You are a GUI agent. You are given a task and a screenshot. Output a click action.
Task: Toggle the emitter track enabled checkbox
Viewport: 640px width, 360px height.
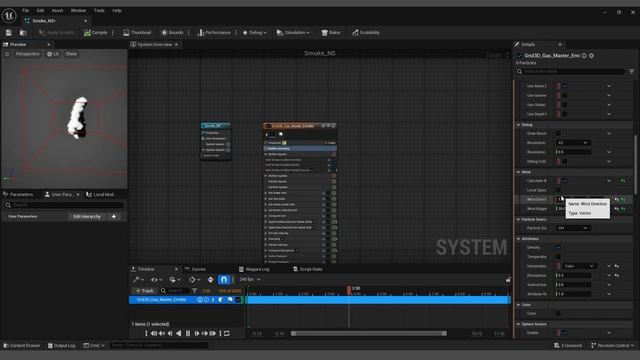(238, 300)
